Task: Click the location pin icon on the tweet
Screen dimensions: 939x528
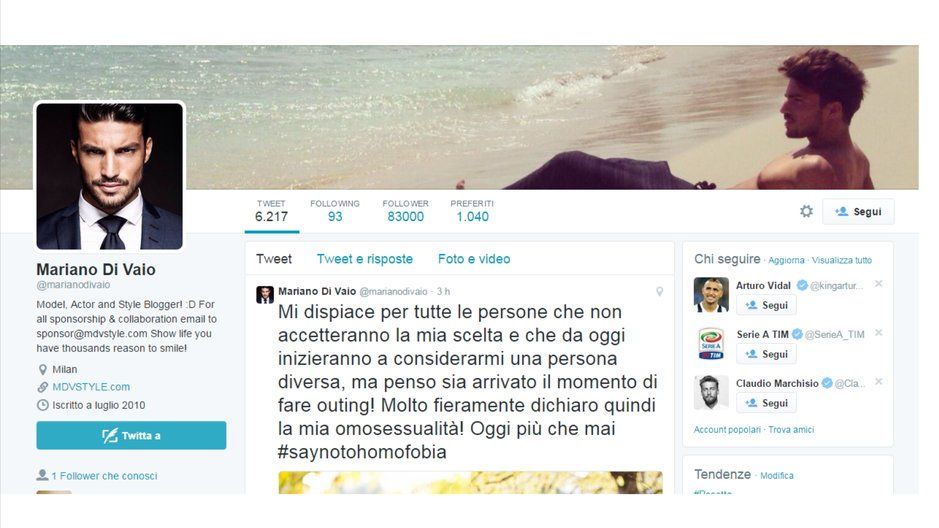Action: [x=659, y=292]
